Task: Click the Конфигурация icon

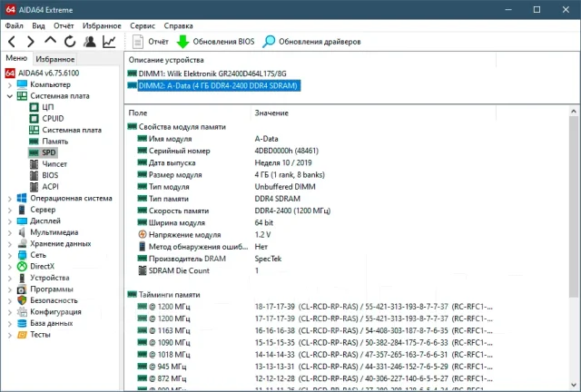Action: [x=22, y=312]
